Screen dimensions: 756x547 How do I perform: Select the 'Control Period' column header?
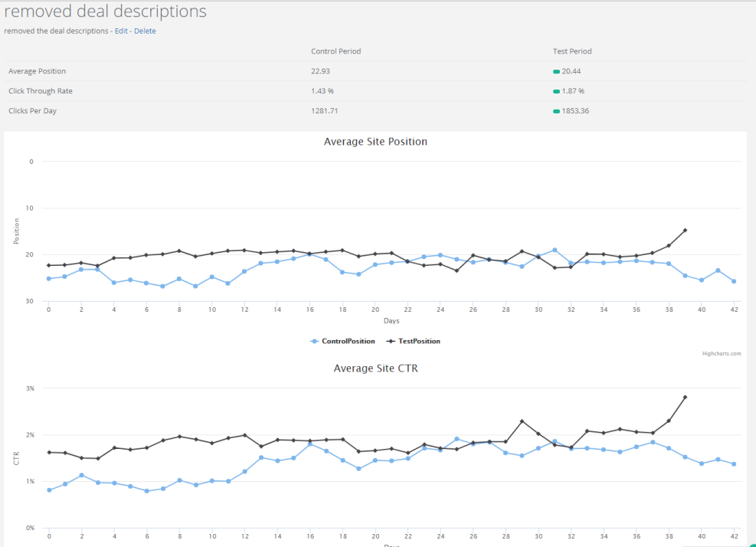point(335,51)
